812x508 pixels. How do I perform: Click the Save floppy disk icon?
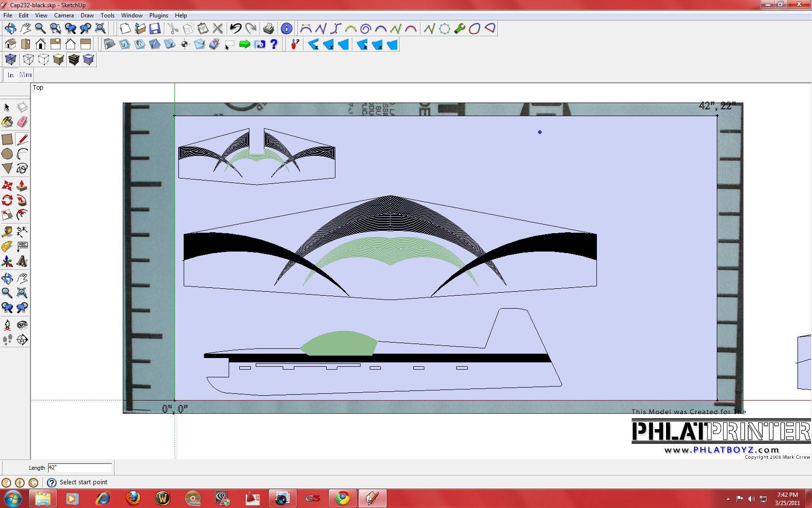pos(155,29)
